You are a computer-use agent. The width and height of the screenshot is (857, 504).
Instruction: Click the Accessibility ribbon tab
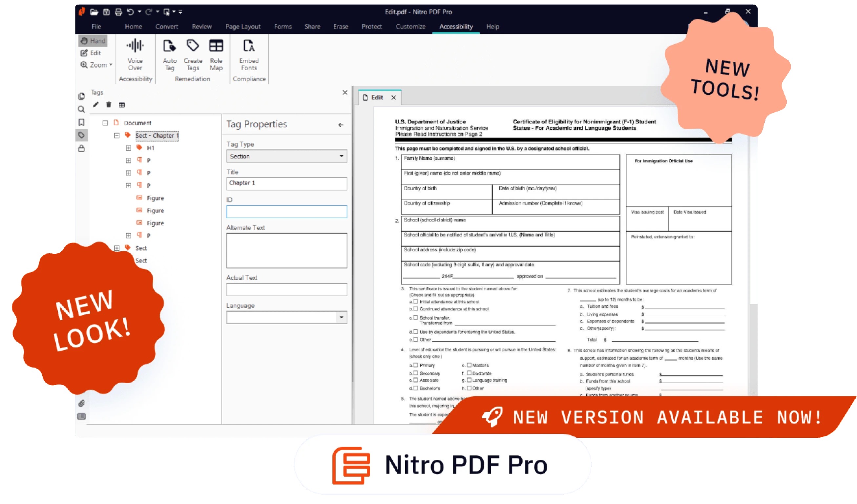pyautogui.click(x=456, y=26)
